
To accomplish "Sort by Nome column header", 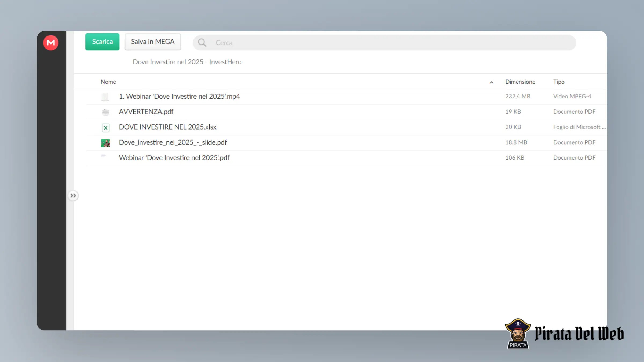I will coord(108,82).
